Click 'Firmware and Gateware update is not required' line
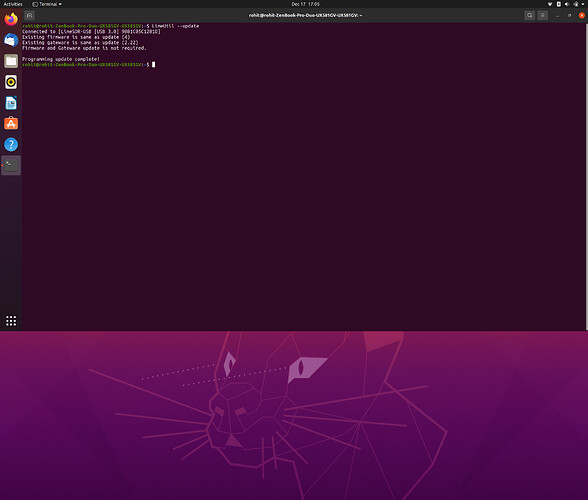 [x=84, y=48]
